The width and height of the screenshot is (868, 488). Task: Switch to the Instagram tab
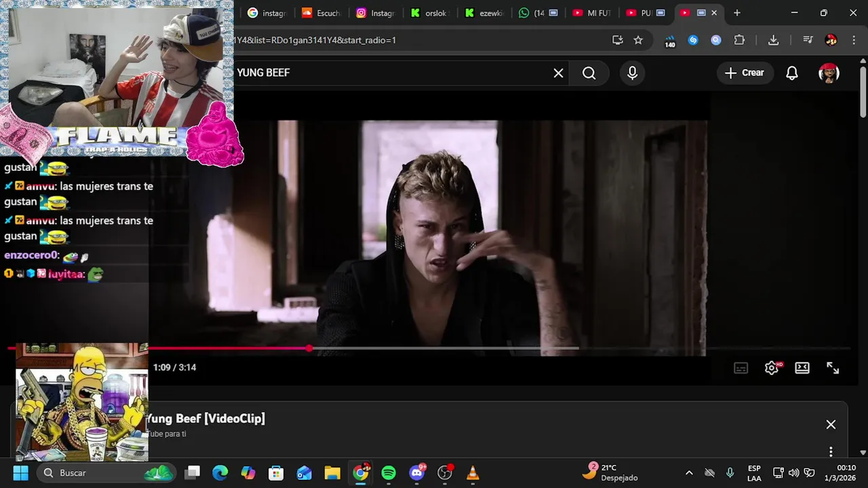click(376, 13)
